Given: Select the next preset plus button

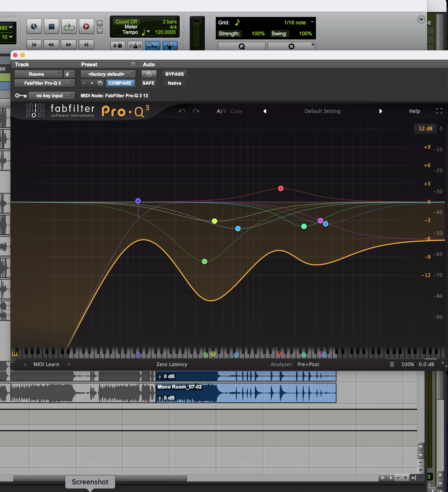Looking at the screenshot, I should 92,83.
